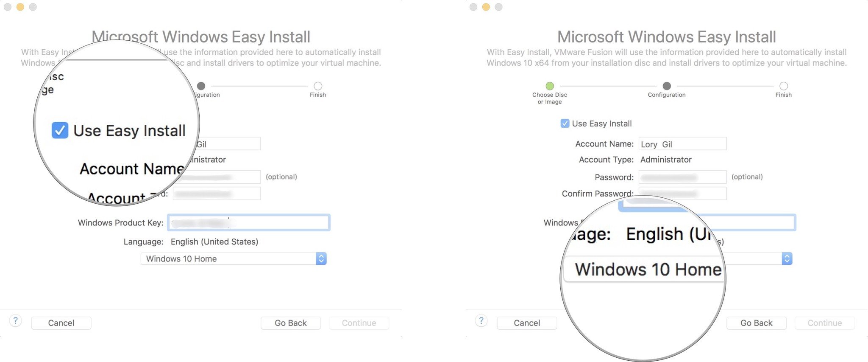868x362 pixels.
Task: Focus Windows Product Key field in left window
Action: click(249, 223)
